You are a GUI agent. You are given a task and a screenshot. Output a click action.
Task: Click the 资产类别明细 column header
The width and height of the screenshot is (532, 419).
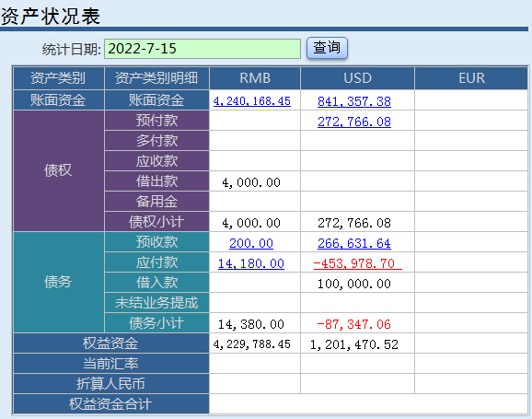click(x=156, y=78)
